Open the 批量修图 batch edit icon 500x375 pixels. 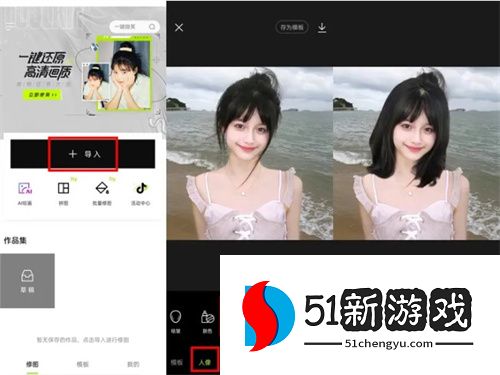click(x=102, y=188)
